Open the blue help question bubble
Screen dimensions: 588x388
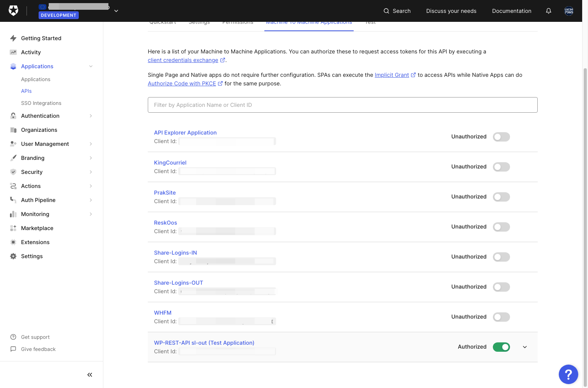(x=569, y=374)
